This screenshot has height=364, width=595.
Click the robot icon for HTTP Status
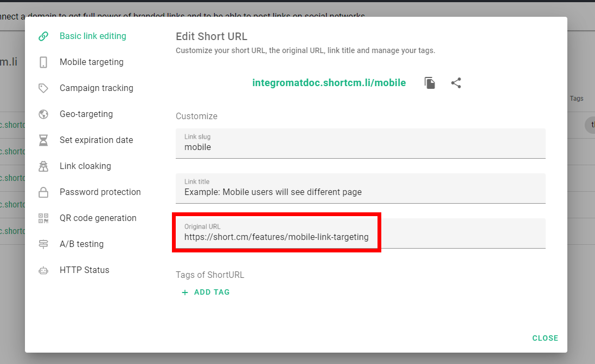(x=43, y=270)
